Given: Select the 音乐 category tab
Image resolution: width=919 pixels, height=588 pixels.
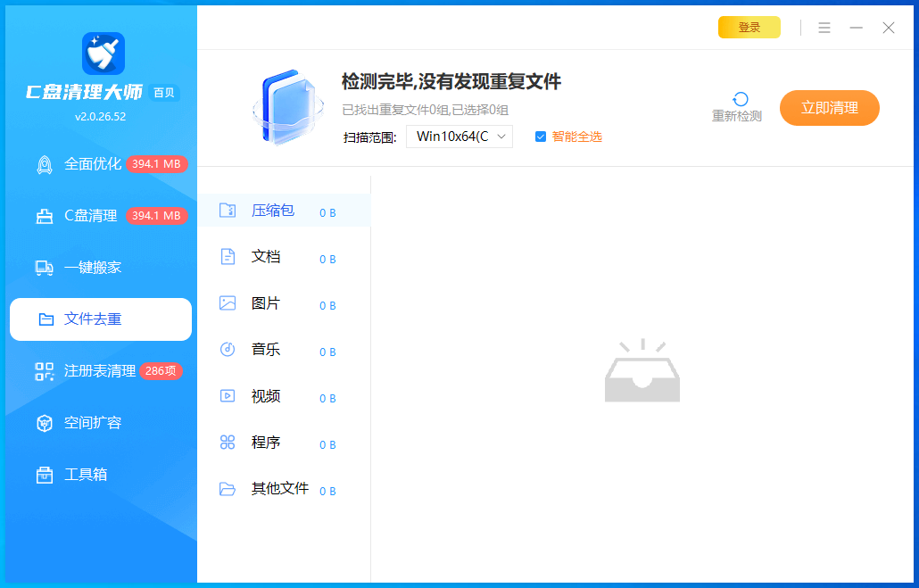Looking at the screenshot, I should coord(285,350).
